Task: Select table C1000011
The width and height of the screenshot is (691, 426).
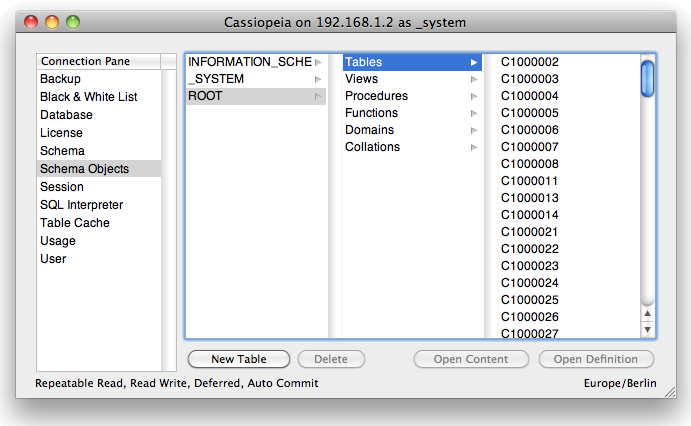Action: pyautogui.click(x=529, y=181)
